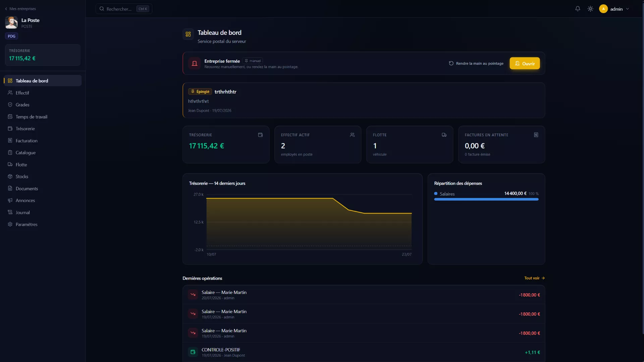The width and height of the screenshot is (644, 362).
Task: Open Effectif in sidebar
Action: point(43,93)
